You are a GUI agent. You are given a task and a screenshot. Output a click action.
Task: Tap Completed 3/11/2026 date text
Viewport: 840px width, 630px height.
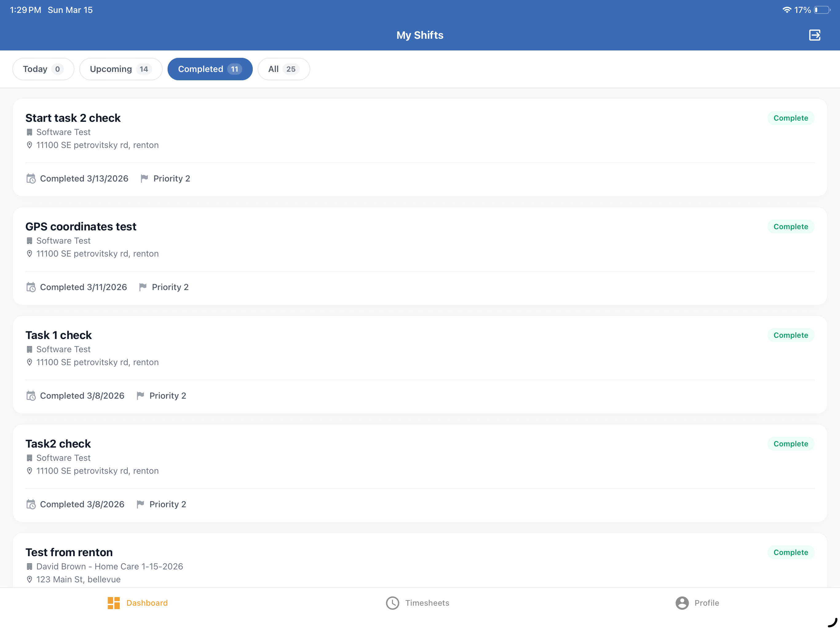tap(83, 287)
